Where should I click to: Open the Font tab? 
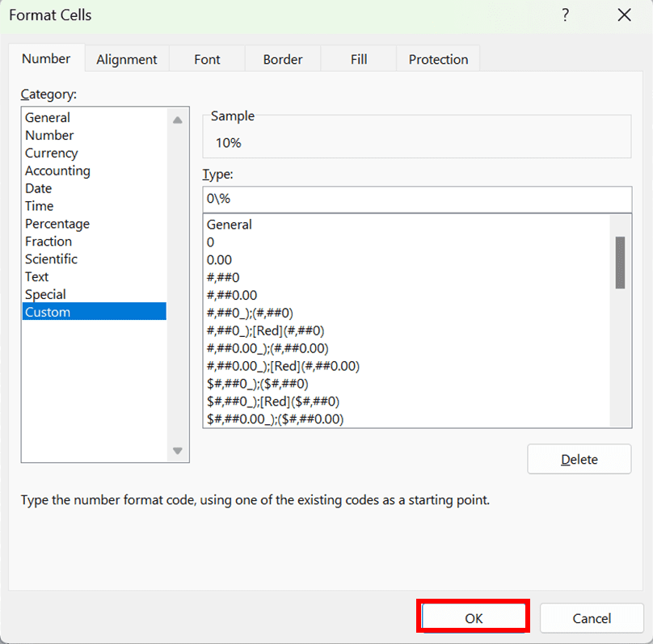pos(207,60)
